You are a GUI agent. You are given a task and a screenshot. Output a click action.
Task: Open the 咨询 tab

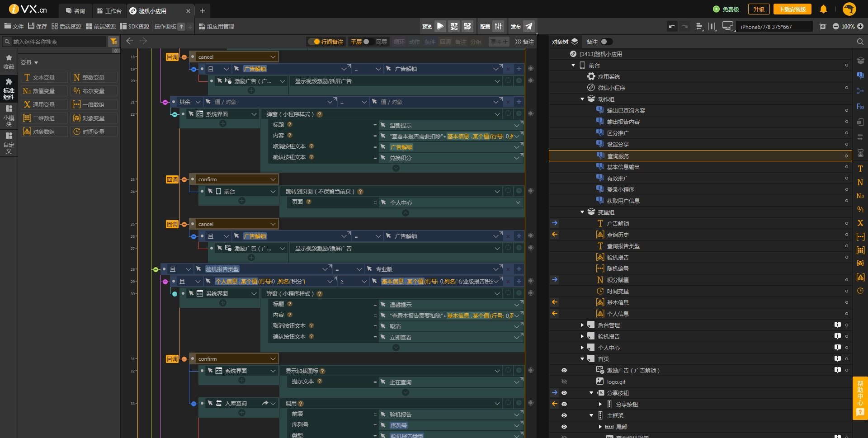(x=75, y=10)
